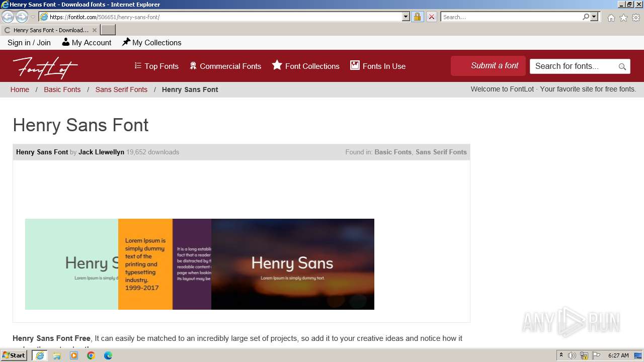Go to the Home breadcrumb
The image size is (644, 362).
(20, 89)
